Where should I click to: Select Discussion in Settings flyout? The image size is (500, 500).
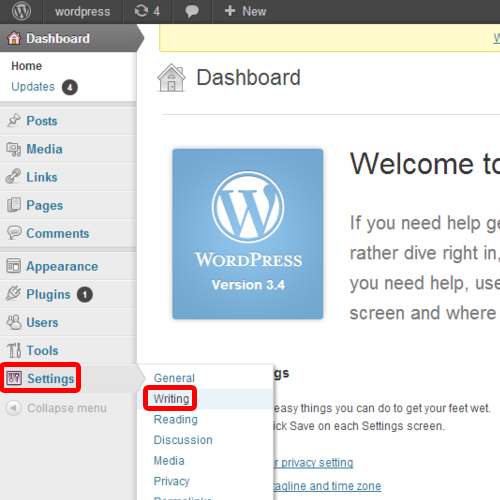tap(183, 440)
